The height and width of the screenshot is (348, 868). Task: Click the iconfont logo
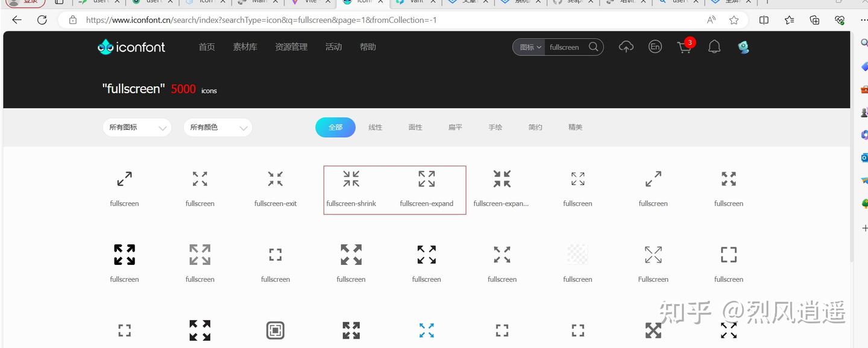click(x=131, y=46)
